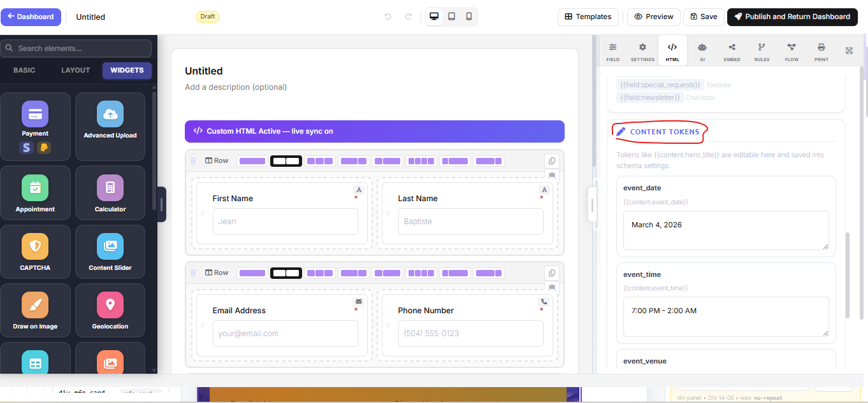Select the CAPTCHA widget
Screen dimensions: 868x403
point(35,251)
